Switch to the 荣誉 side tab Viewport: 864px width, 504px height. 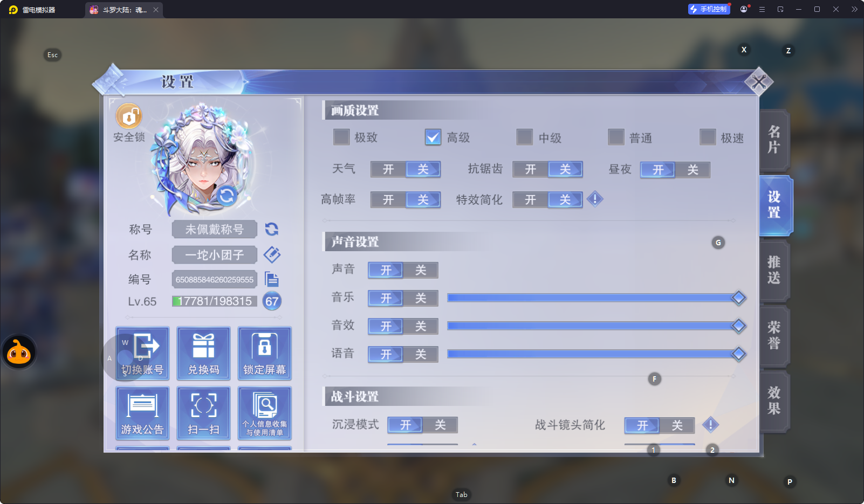(774, 336)
